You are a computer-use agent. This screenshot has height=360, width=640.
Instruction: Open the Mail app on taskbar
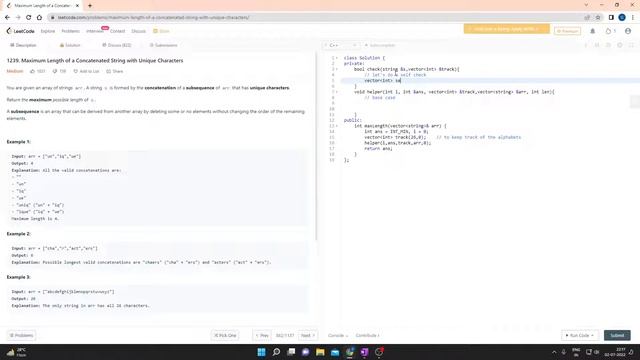[335, 352]
